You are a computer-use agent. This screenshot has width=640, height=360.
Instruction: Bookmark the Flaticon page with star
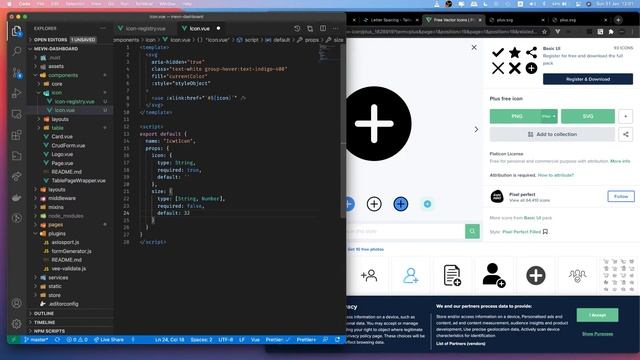[544, 31]
